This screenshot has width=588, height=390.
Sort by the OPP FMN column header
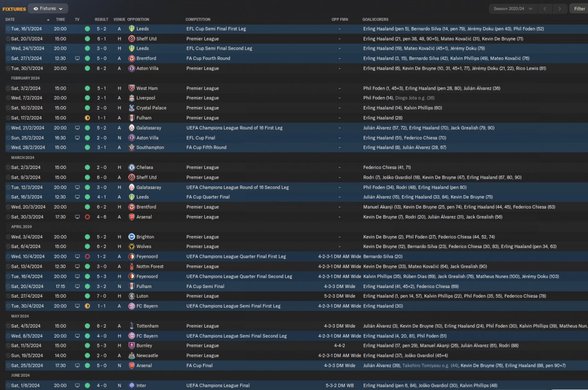(x=339, y=19)
